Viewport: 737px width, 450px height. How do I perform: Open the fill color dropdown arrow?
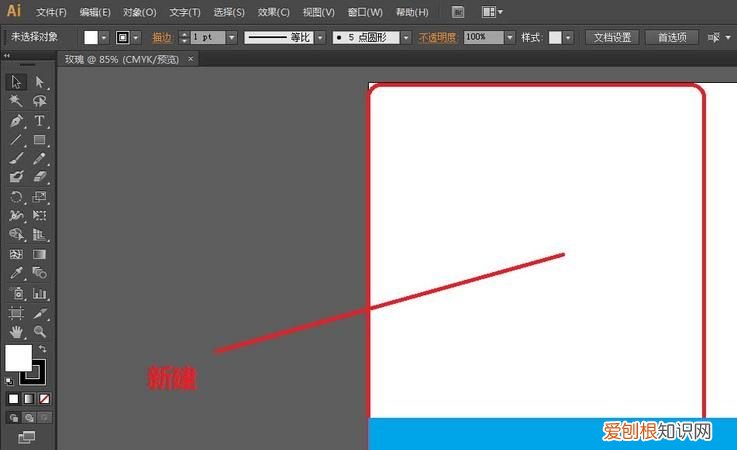[104, 38]
